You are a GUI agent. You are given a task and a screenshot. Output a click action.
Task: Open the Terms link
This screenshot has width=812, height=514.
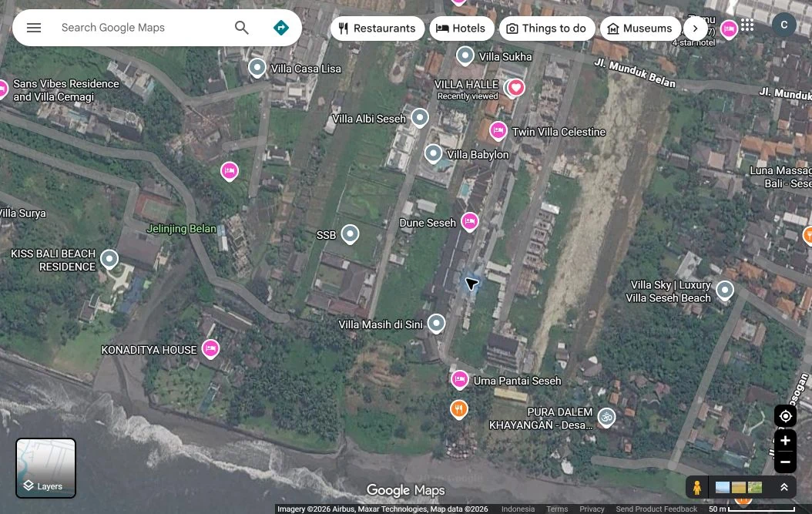557,509
